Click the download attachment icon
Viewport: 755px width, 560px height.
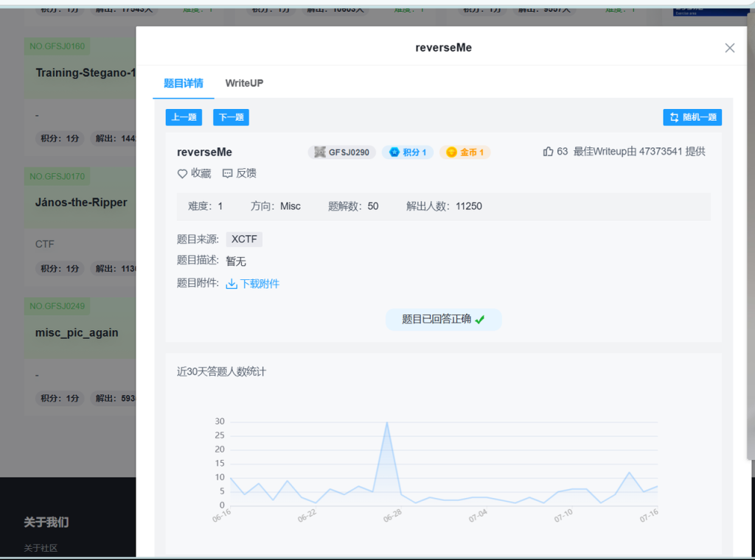pos(232,284)
